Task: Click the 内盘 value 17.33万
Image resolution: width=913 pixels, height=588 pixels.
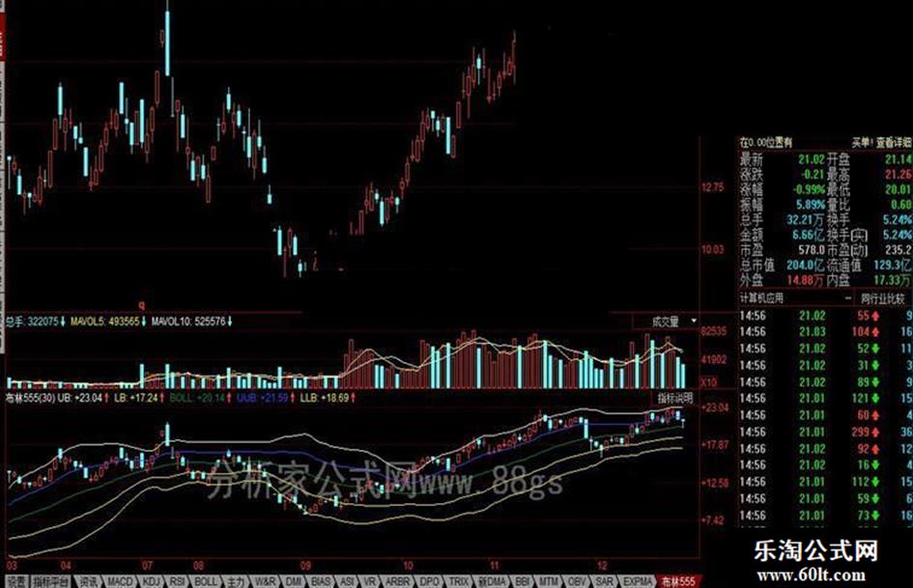Action: tap(893, 281)
